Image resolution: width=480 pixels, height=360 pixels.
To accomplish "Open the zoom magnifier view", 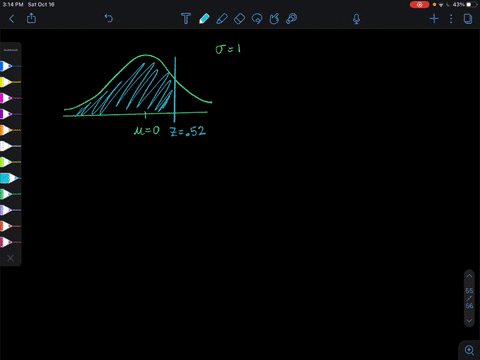I will (x=469, y=350).
